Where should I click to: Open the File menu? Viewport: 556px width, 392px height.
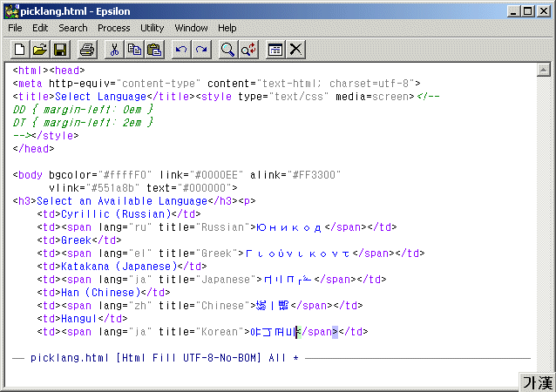click(x=15, y=28)
